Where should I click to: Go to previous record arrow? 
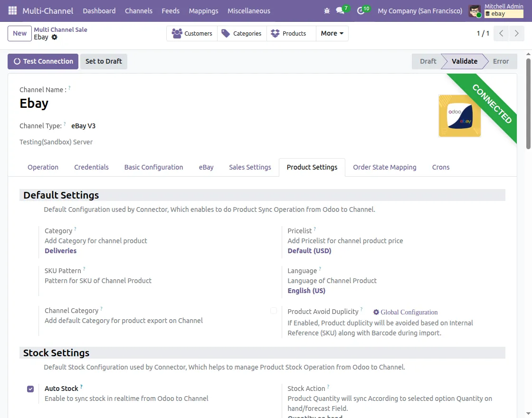pyautogui.click(x=501, y=33)
